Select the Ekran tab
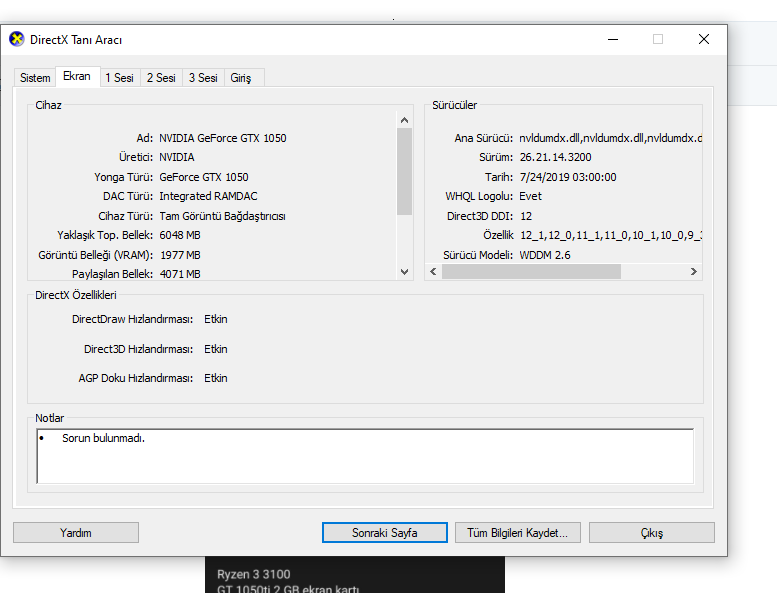 coord(77,76)
